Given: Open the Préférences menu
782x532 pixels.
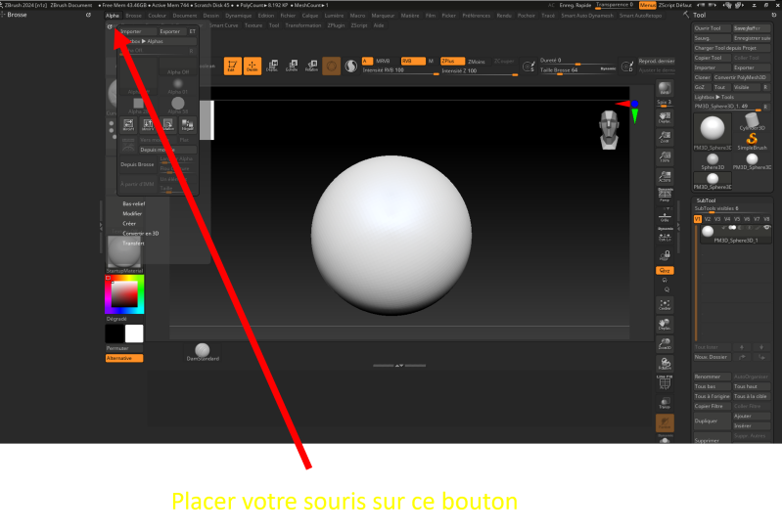Looking at the screenshot, I should pyautogui.click(x=476, y=16).
